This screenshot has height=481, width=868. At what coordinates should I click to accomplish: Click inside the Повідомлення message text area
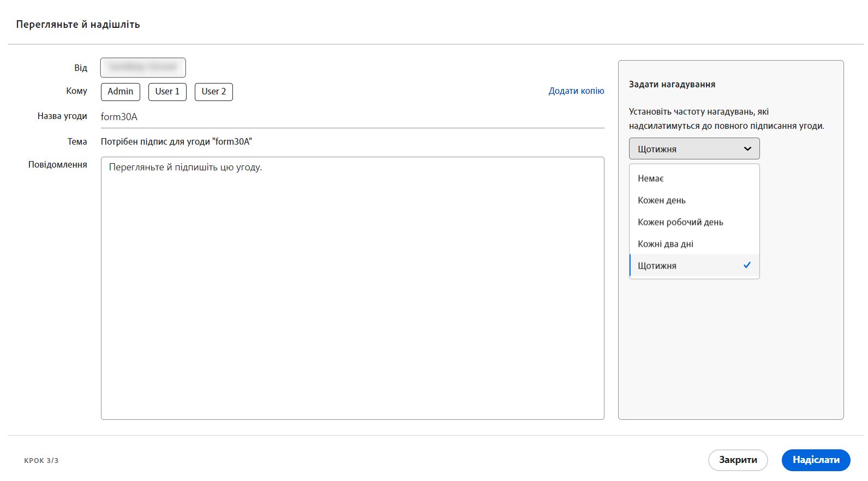(352, 288)
